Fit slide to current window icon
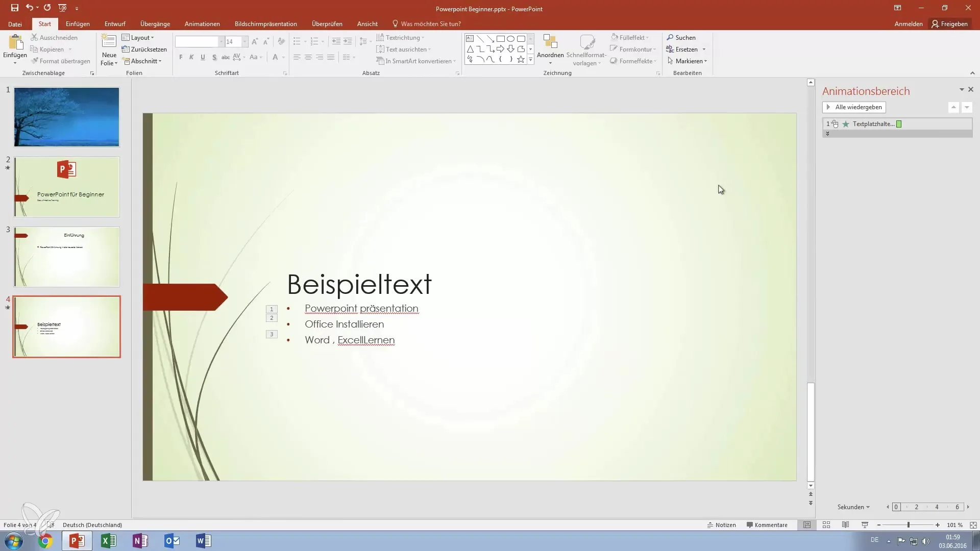980x551 pixels. click(973, 524)
